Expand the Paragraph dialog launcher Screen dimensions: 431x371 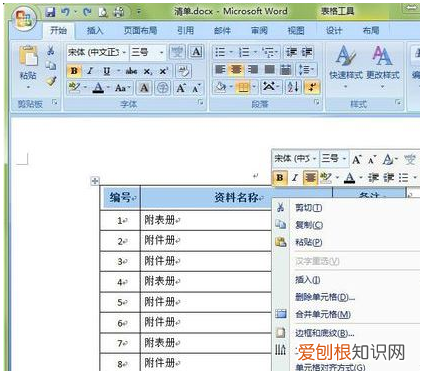[x=316, y=103]
